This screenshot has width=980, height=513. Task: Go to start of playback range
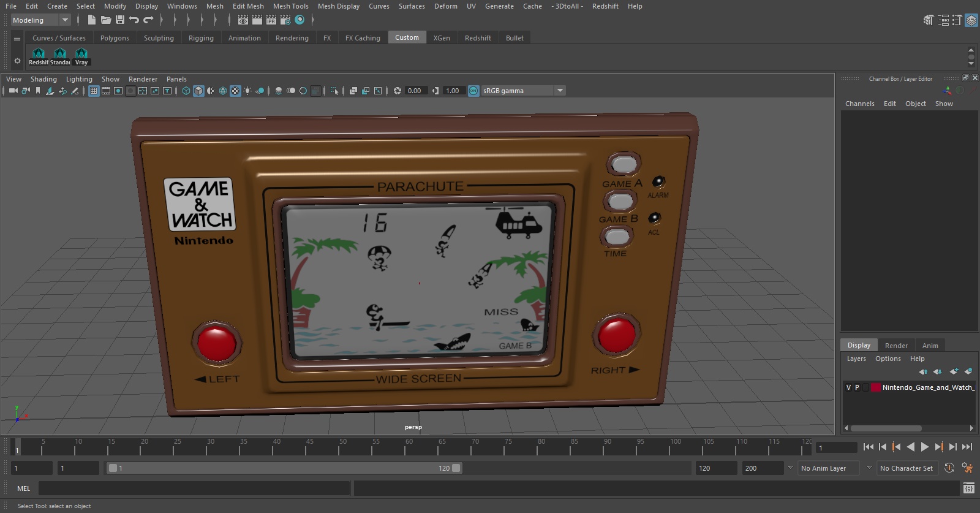(x=869, y=447)
